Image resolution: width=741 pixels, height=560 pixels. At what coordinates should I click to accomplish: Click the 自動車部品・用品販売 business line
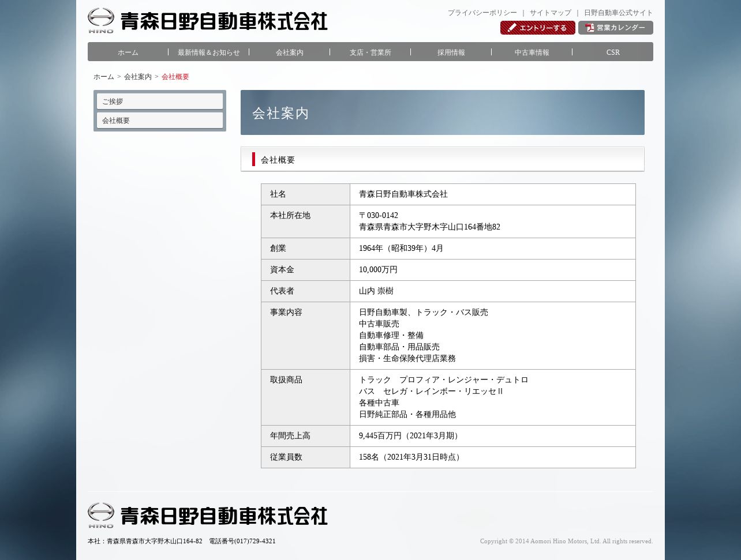[x=399, y=347]
